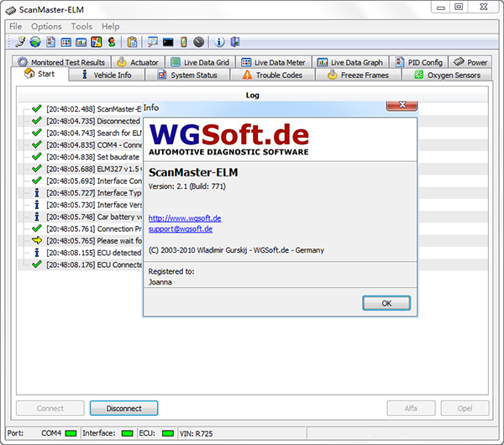Open the System Status tab
This screenshot has width=504, height=445.
click(187, 75)
